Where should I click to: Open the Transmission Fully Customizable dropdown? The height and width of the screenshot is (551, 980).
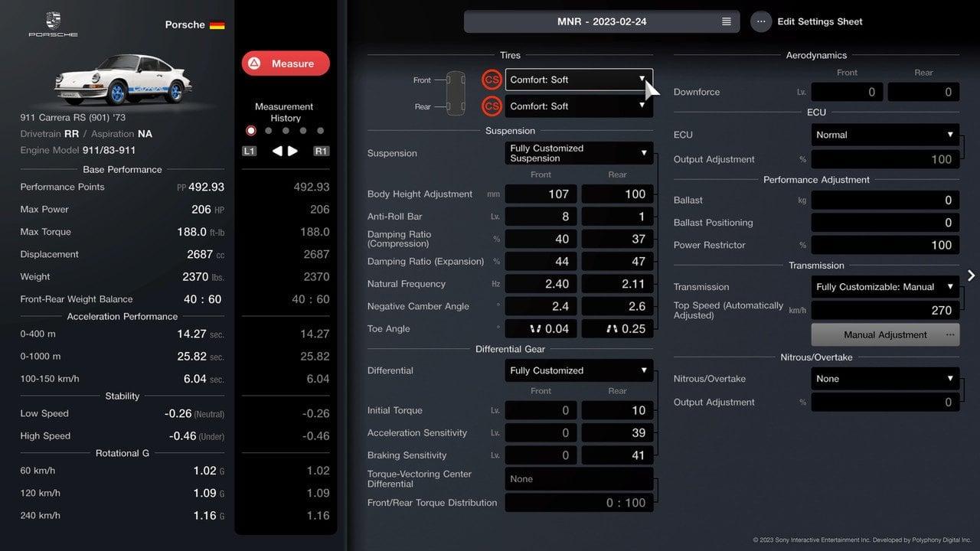885,287
